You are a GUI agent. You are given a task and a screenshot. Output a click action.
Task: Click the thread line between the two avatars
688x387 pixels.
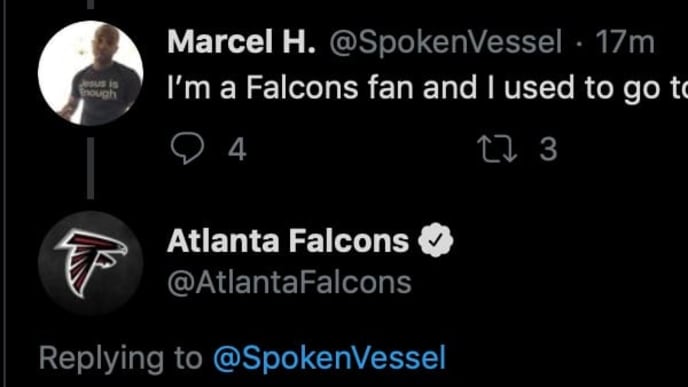point(90,168)
